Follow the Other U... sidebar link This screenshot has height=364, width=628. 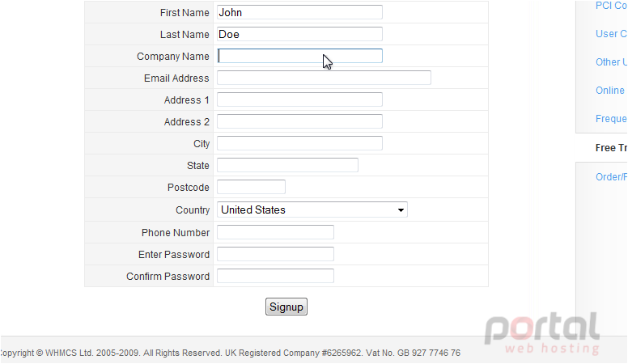tap(611, 62)
